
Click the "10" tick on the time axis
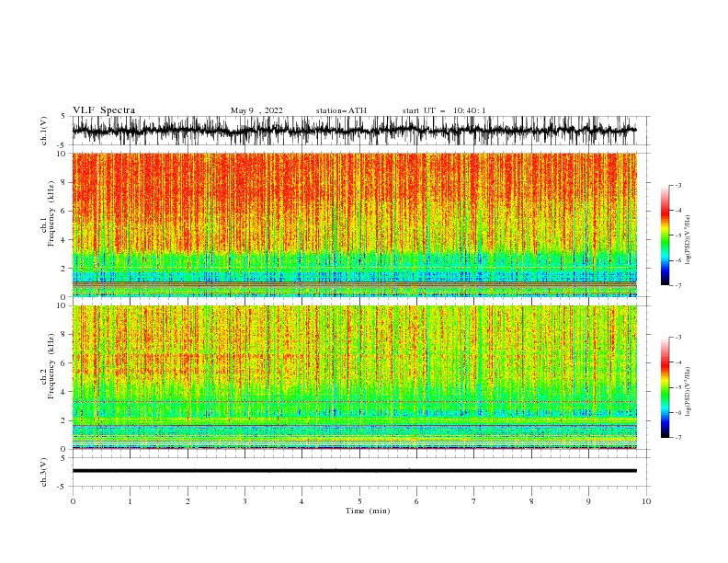646,501
